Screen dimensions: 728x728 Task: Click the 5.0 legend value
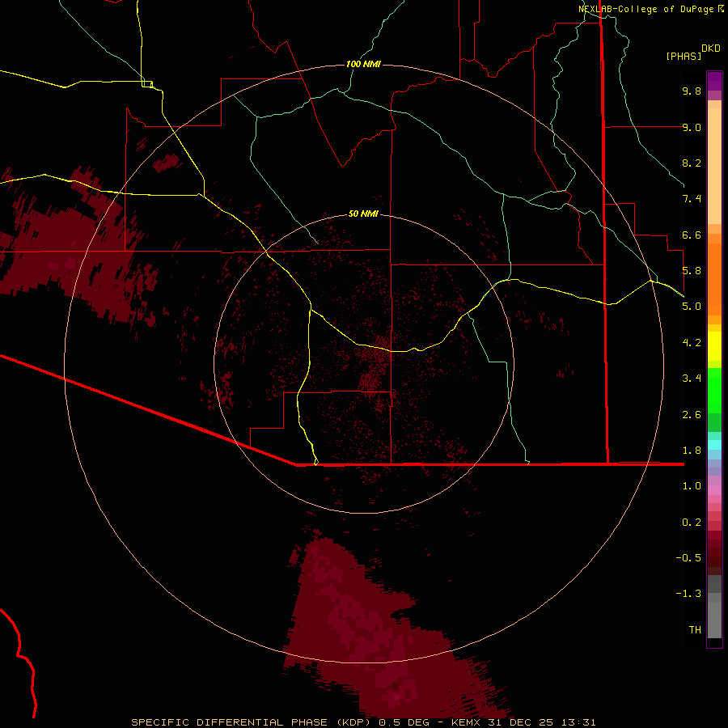point(692,307)
